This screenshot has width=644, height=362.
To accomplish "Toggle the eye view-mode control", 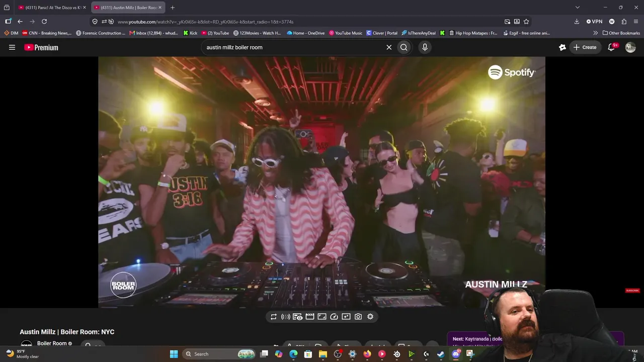I will coord(298,317).
